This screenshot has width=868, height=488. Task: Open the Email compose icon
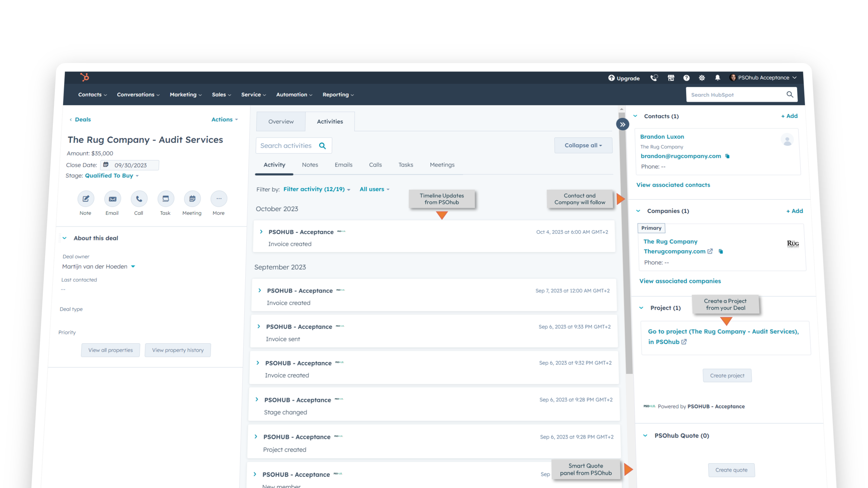pyautogui.click(x=112, y=199)
